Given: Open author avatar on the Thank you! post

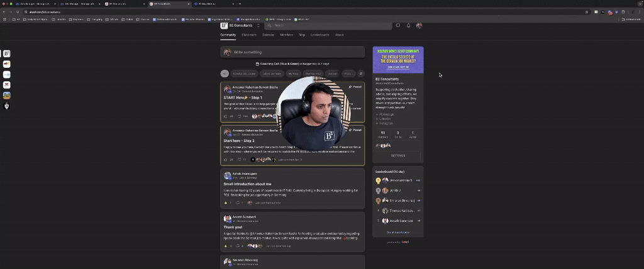Looking at the screenshot, I should (227, 219).
